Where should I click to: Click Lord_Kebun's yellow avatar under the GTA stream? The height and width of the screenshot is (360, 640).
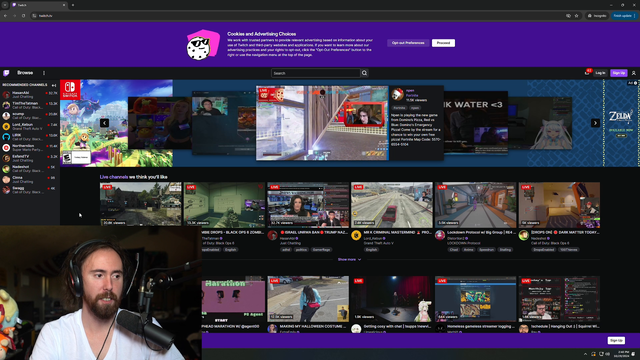click(x=356, y=236)
